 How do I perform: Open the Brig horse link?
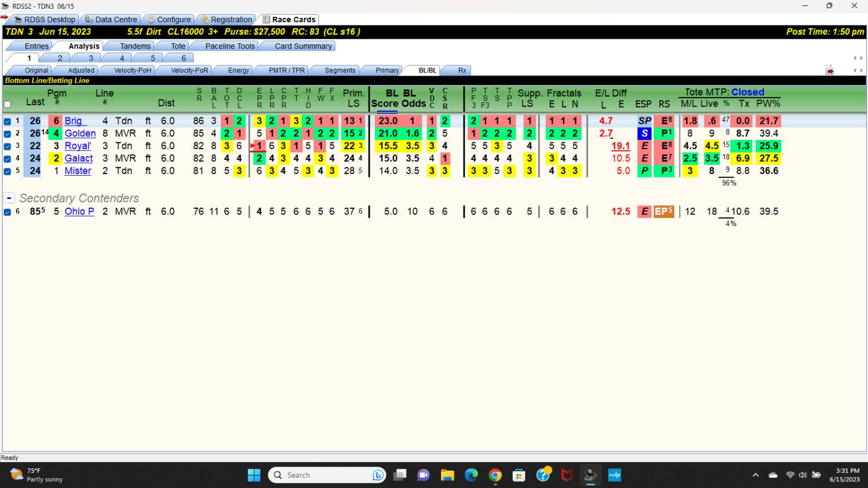[x=75, y=121]
